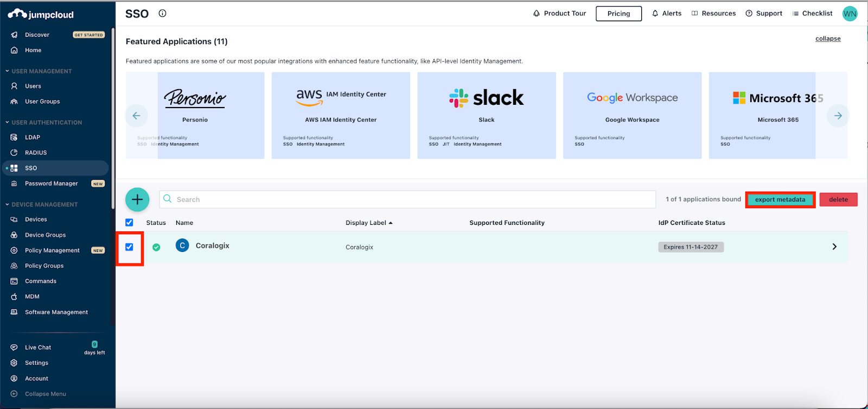Select the Google Workspace featured card
The height and width of the screenshot is (409, 868).
633,116
